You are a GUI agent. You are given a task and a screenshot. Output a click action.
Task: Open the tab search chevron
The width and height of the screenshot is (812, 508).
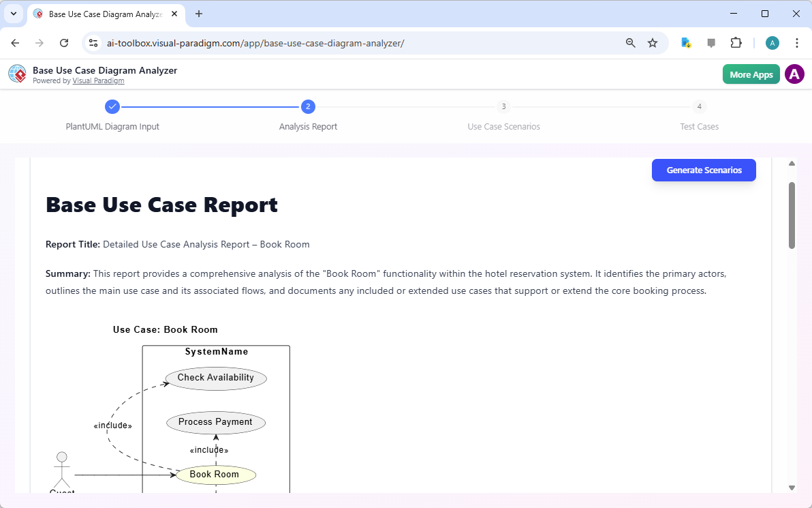pos(13,14)
